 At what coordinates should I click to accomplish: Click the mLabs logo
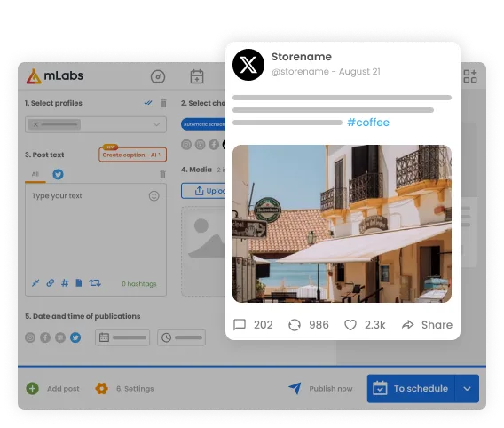click(55, 76)
